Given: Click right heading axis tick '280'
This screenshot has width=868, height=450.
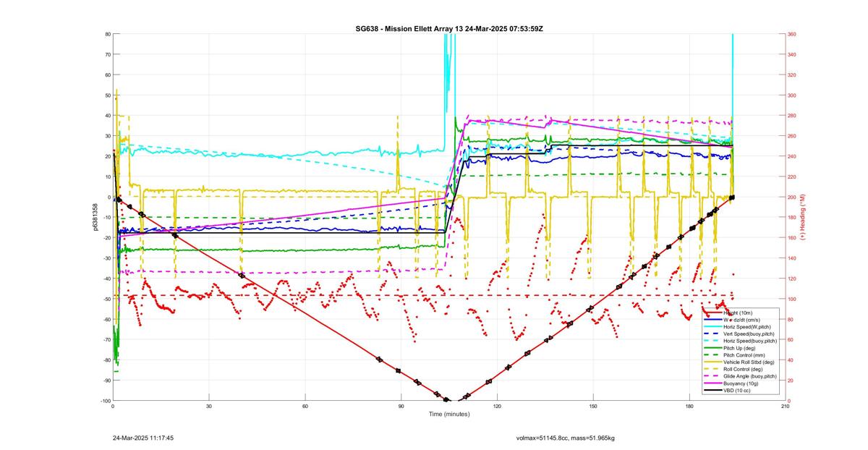Looking at the screenshot, I should [x=792, y=116].
